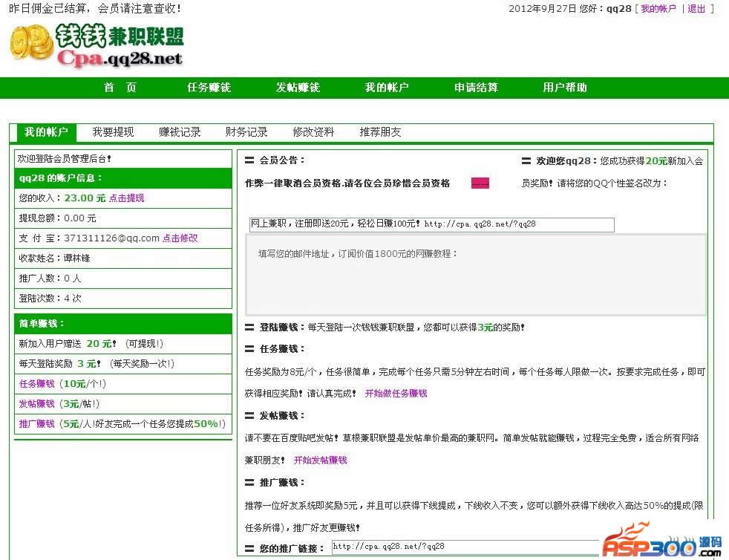The image size is (729, 560).
Task: Open the 财务记录 tab
Action: pyautogui.click(x=246, y=132)
